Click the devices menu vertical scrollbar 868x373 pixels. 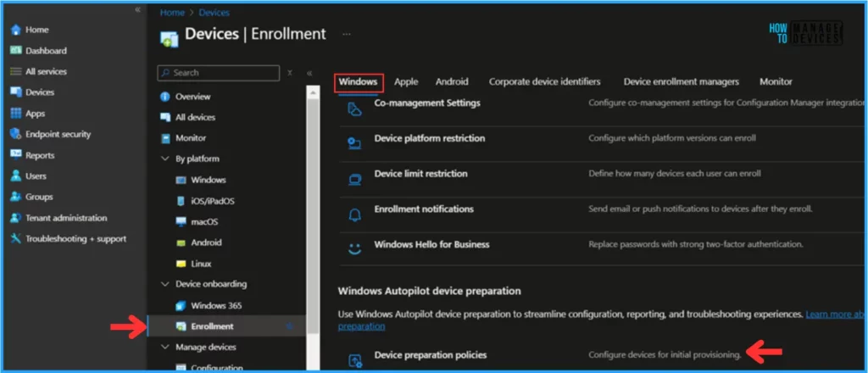[313, 216]
